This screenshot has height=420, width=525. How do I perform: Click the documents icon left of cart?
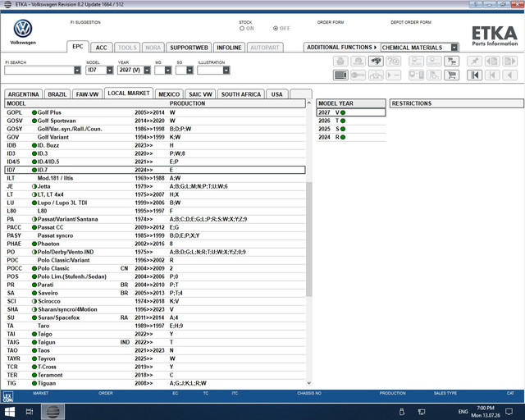(x=434, y=75)
